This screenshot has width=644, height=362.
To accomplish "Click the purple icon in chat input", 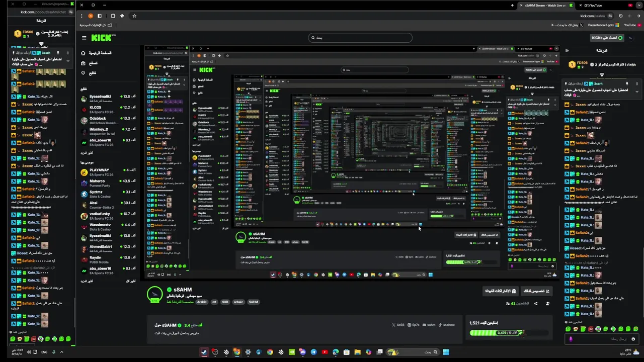I will (571, 339).
